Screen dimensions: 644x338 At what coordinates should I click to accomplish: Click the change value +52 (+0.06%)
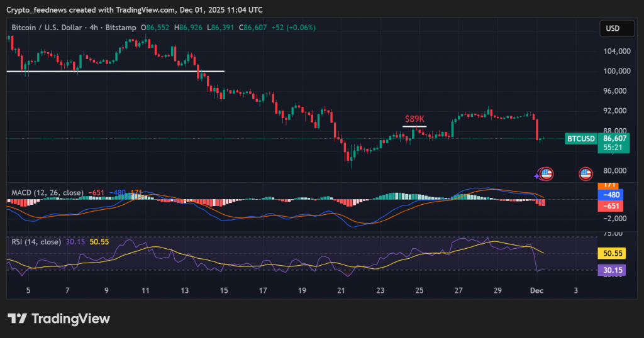(x=294, y=28)
